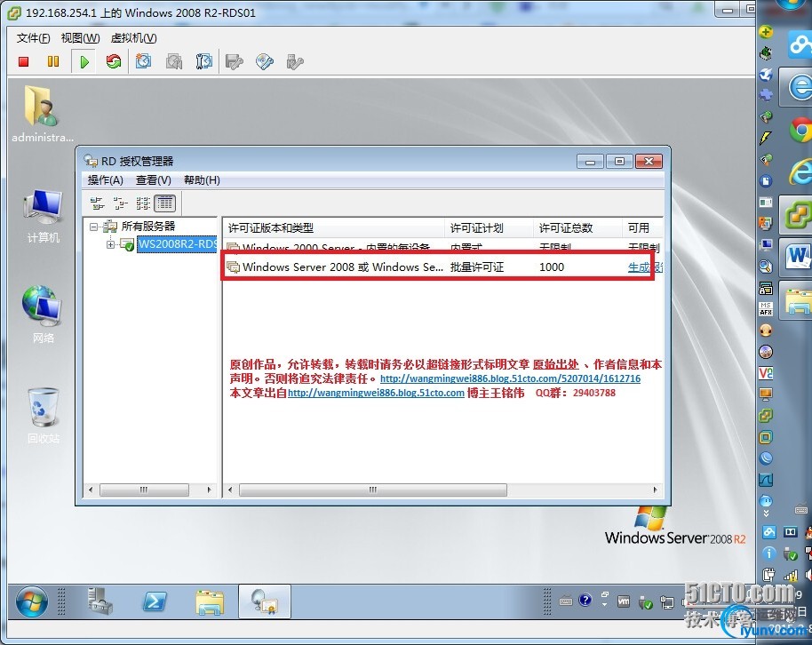Open the 视图(W) menu of the VM console
The image size is (812, 645).
point(80,38)
